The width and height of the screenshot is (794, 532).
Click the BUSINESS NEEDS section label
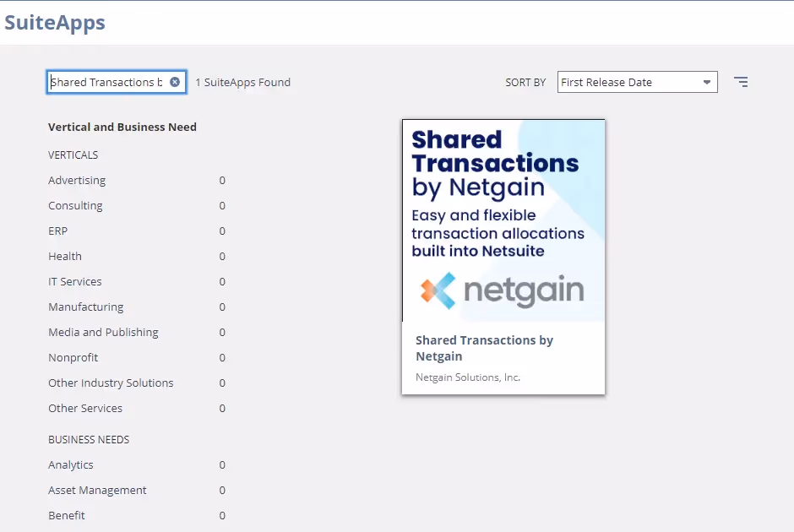click(89, 439)
